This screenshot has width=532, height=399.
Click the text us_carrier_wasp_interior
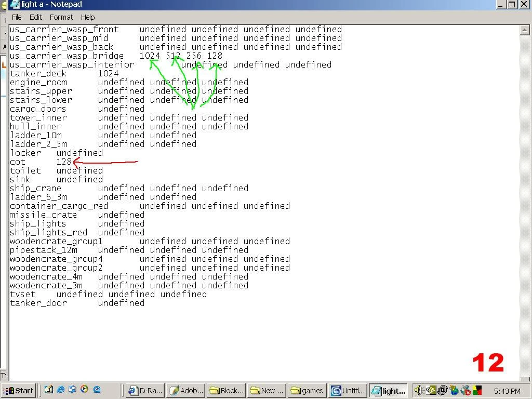point(72,64)
